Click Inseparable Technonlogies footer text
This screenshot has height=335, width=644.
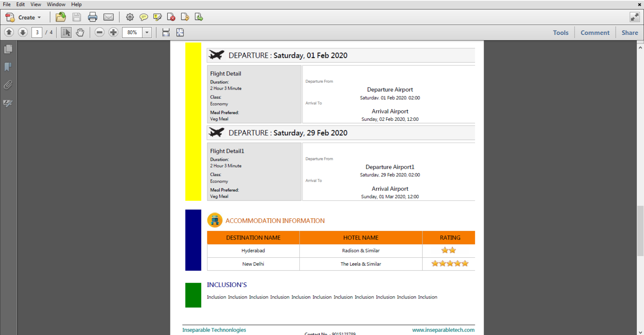214,330
